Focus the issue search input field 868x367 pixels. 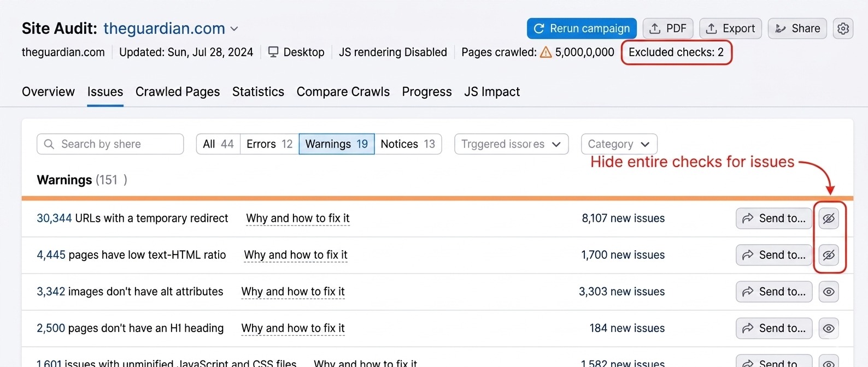click(110, 144)
